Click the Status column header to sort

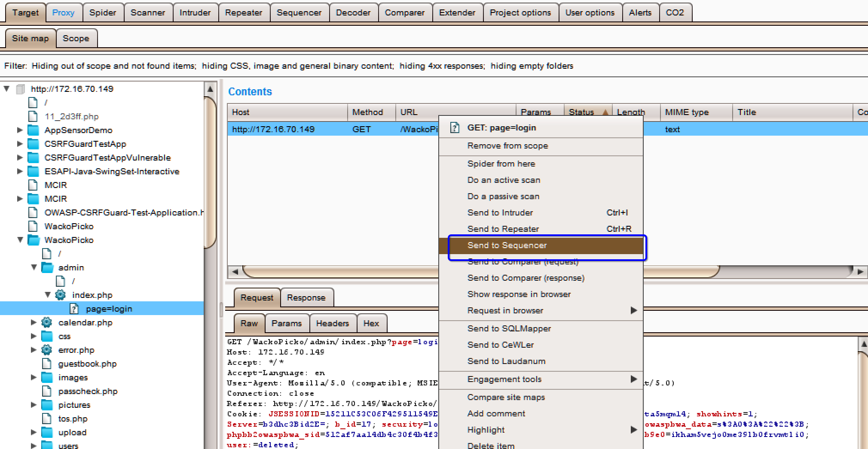pyautogui.click(x=582, y=112)
